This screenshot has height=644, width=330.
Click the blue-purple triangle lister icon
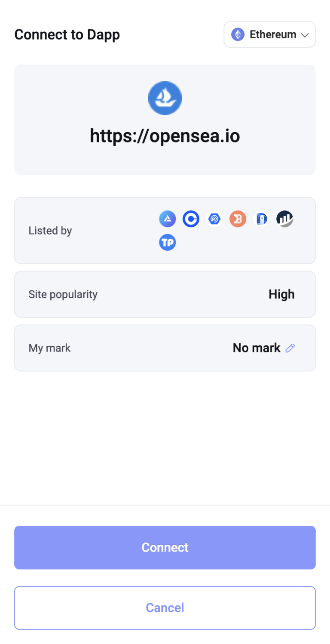(168, 219)
